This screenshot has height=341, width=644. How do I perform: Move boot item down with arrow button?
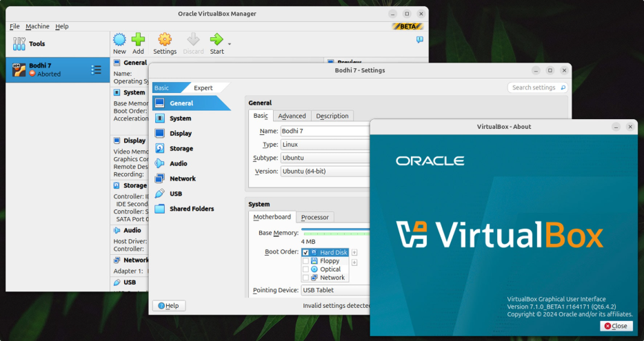tap(354, 262)
